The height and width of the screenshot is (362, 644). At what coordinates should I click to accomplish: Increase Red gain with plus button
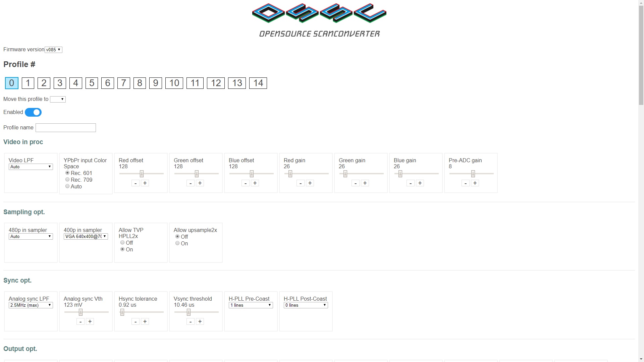(310, 183)
